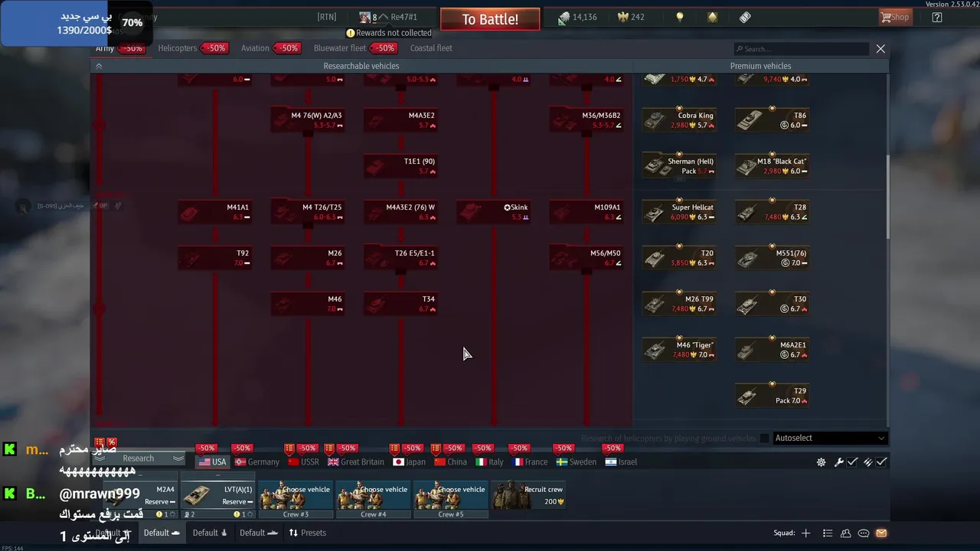Select the T1E1 (90) research vehicle
The image size is (980, 551).
pos(400,166)
